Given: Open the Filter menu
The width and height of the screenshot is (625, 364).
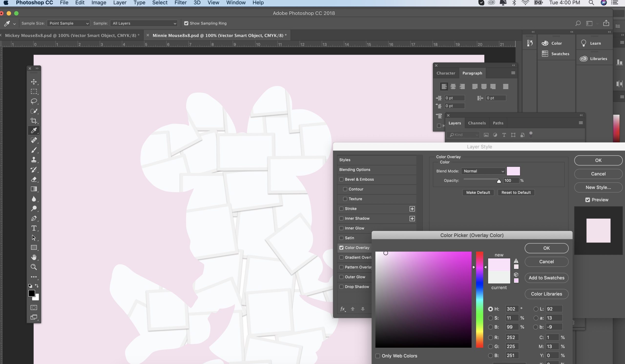Looking at the screenshot, I should click(180, 3).
